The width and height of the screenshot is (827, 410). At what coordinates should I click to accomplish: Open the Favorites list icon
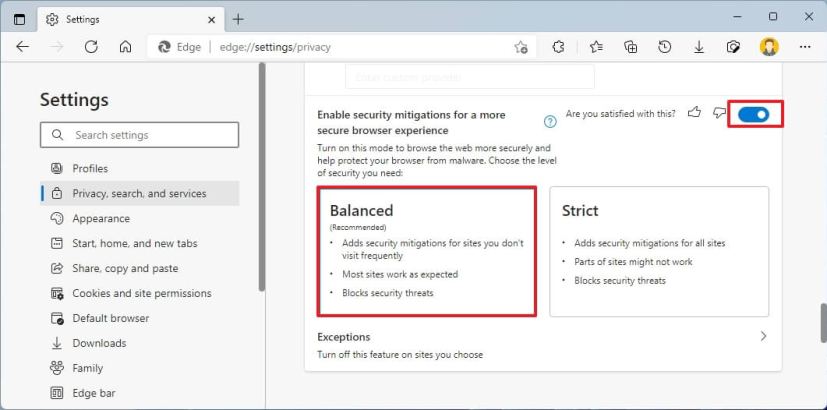tap(597, 47)
